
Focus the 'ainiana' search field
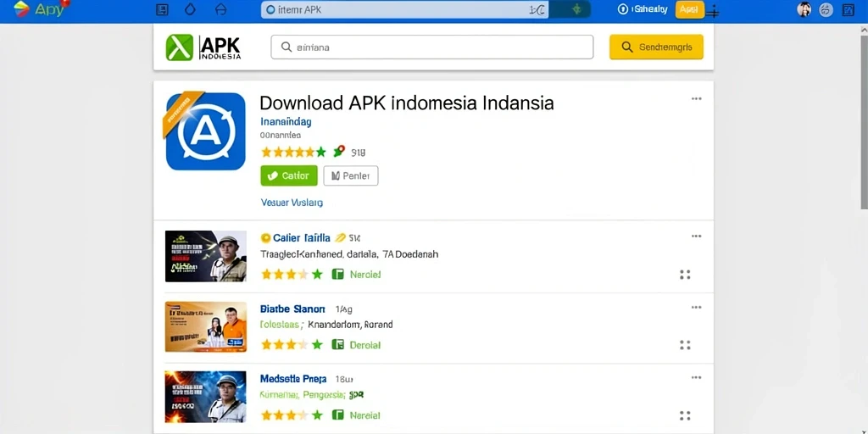point(431,47)
